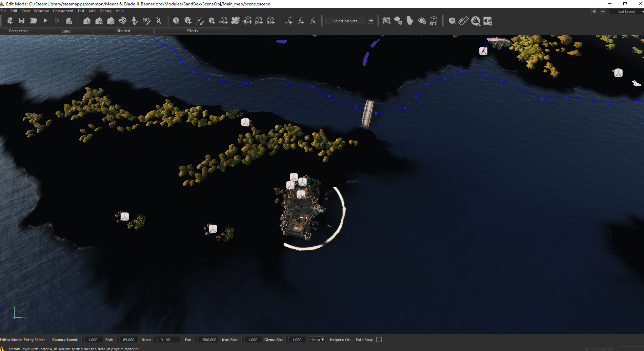Open the Last Layout dropdown
644x351 pixels.
[627, 11]
